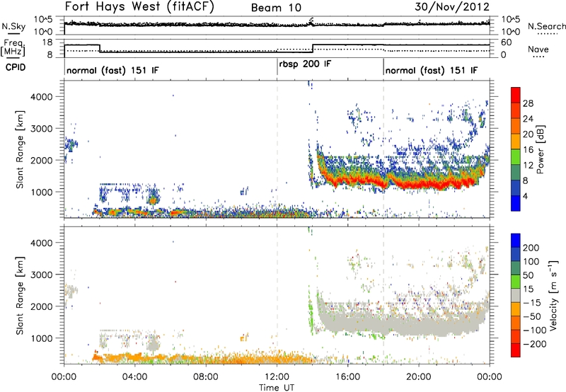The width and height of the screenshot is (566, 392).
Task: Click the blue bottom swatch of Power colorbar
Action: [516, 203]
